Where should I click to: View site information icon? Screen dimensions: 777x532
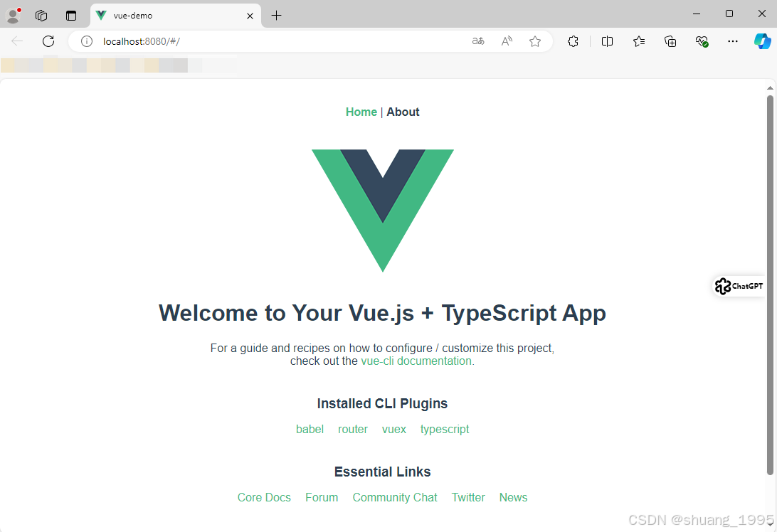point(87,42)
